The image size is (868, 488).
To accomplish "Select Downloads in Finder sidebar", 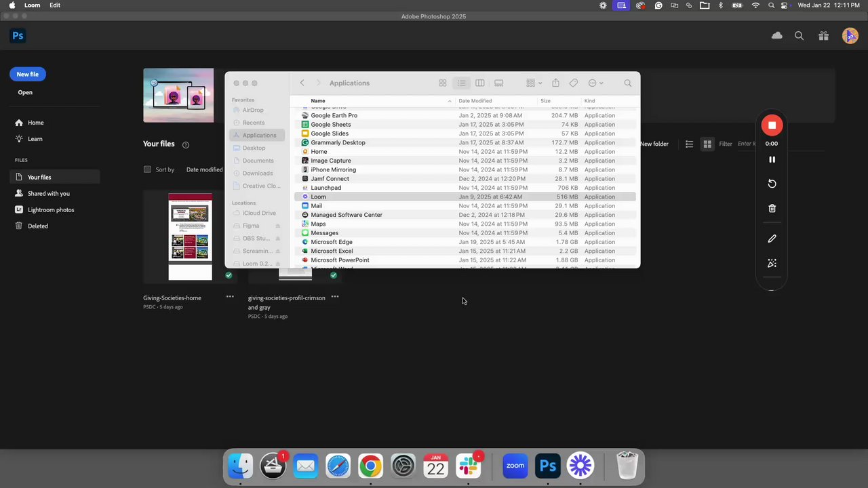I will (x=257, y=173).
